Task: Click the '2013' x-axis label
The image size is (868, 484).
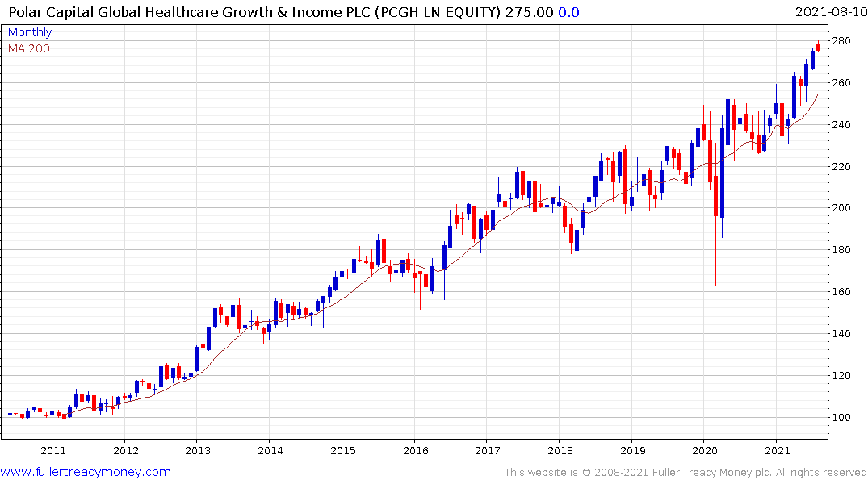Action: pos(198,450)
